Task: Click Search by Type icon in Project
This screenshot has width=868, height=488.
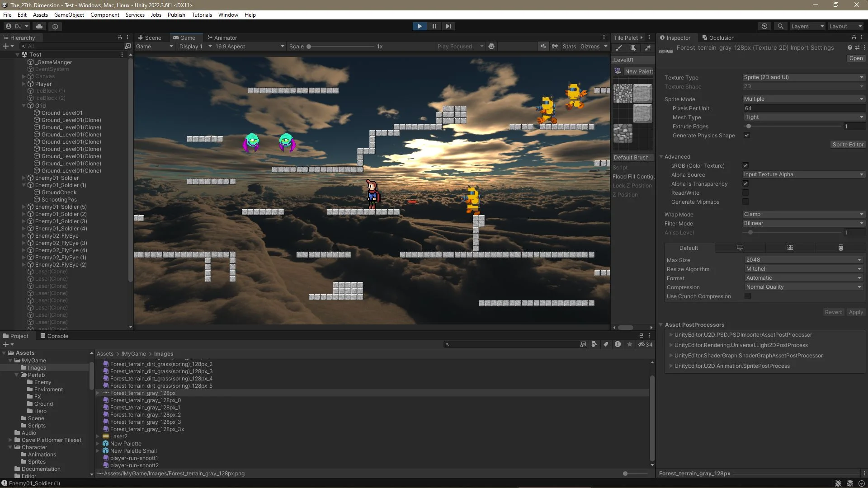Action: (x=594, y=344)
